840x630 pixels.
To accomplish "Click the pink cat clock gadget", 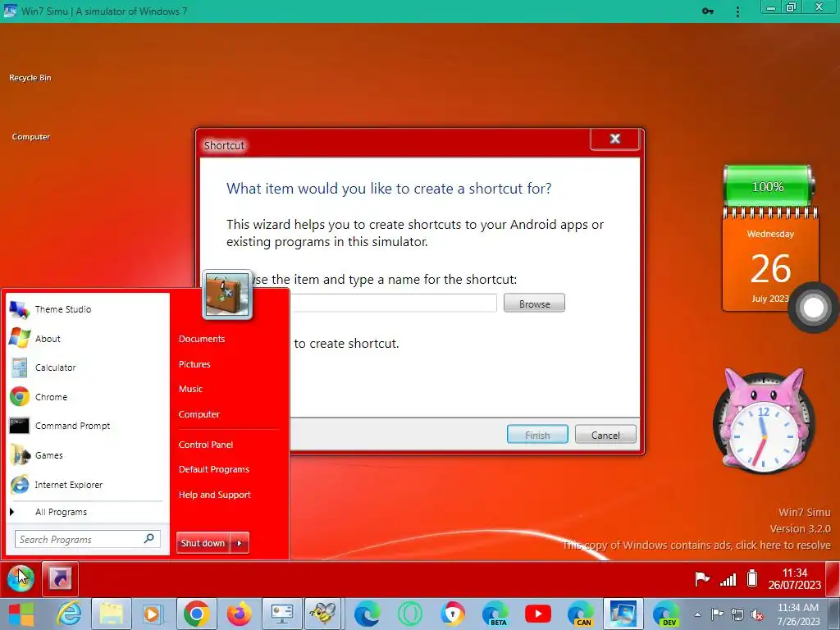I will click(765, 421).
